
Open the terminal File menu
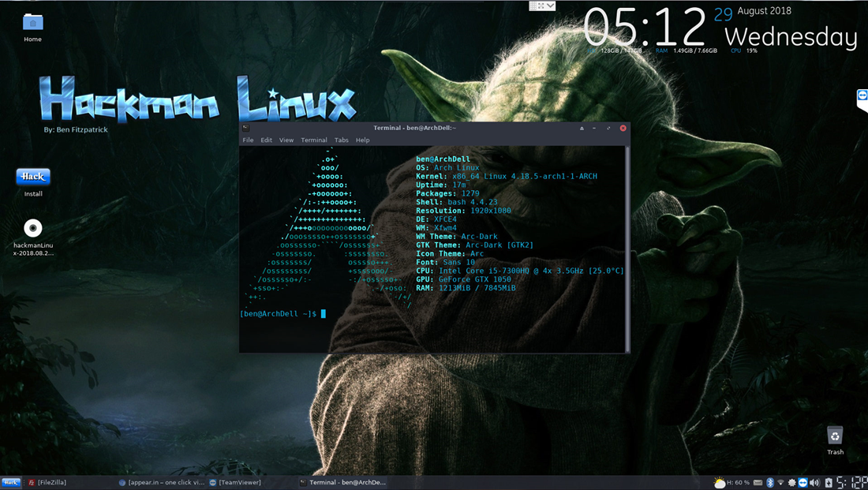point(248,140)
